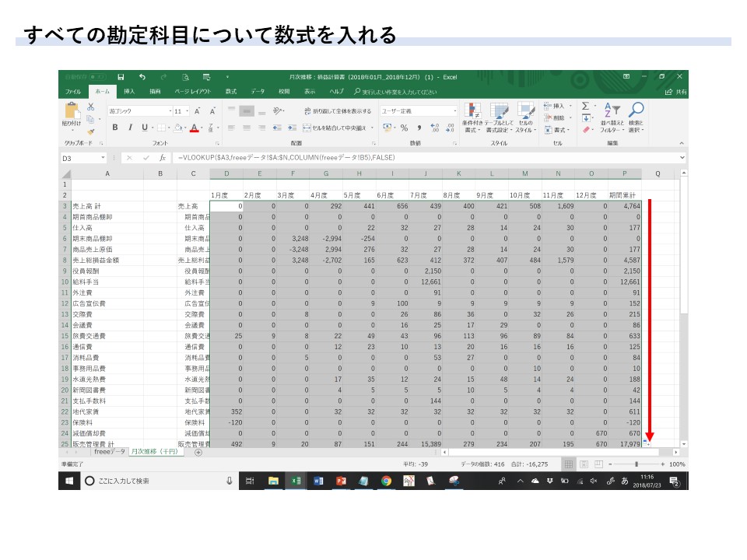747x560 pixels.
Task: Click the Save icon in title bar
Action: pos(121,77)
